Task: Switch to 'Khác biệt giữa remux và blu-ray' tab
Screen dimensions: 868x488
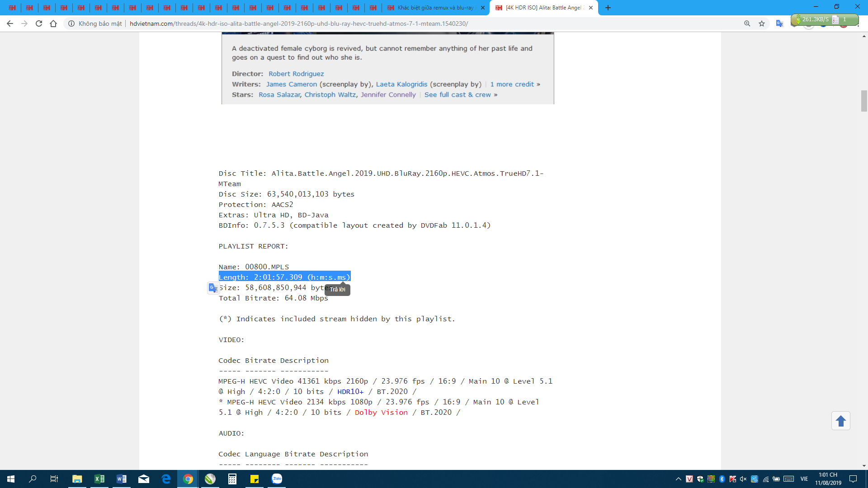Action: (435, 8)
